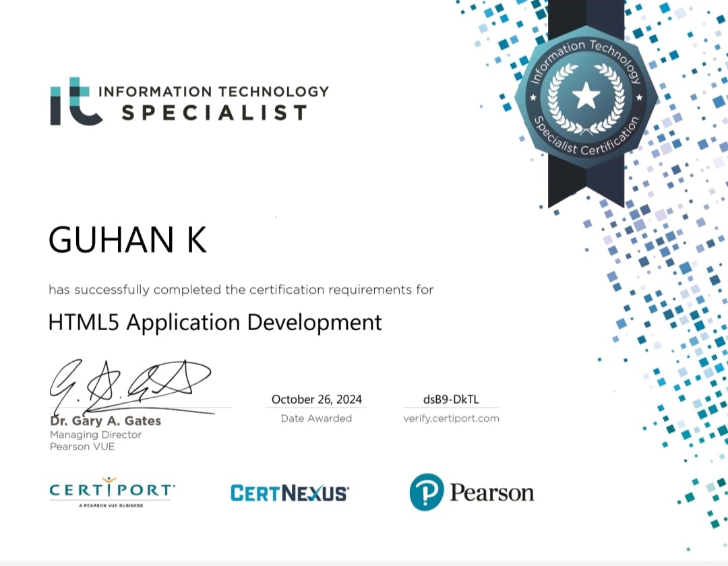The width and height of the screenshot is (728, 566).
Task: Click the Certiport logo
Action: pyautogui.click(x=112, y=491)
